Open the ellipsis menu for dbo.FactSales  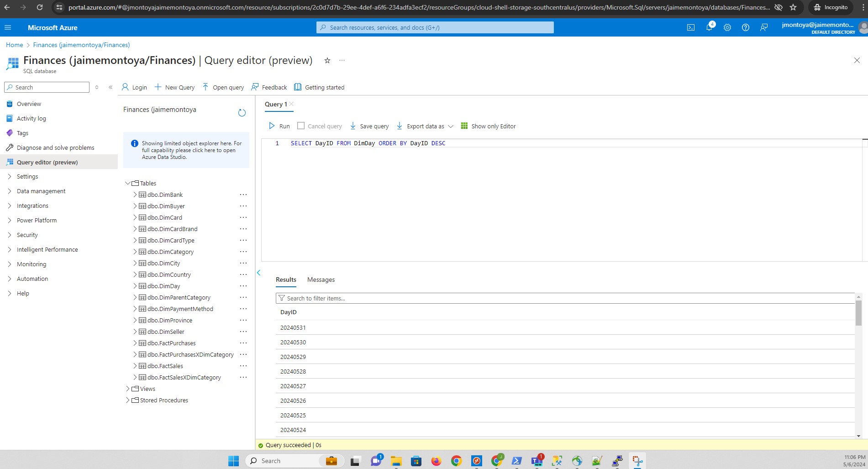point(243,366)
